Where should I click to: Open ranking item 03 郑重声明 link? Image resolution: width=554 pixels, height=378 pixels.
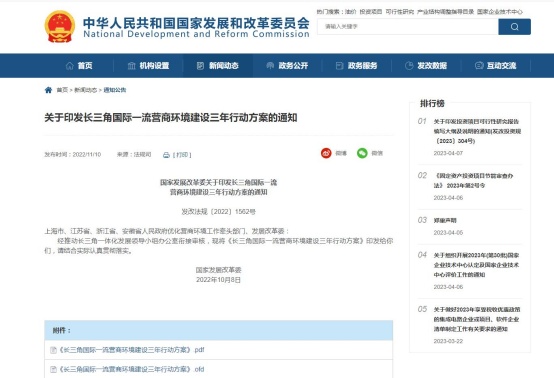[445, 220]
